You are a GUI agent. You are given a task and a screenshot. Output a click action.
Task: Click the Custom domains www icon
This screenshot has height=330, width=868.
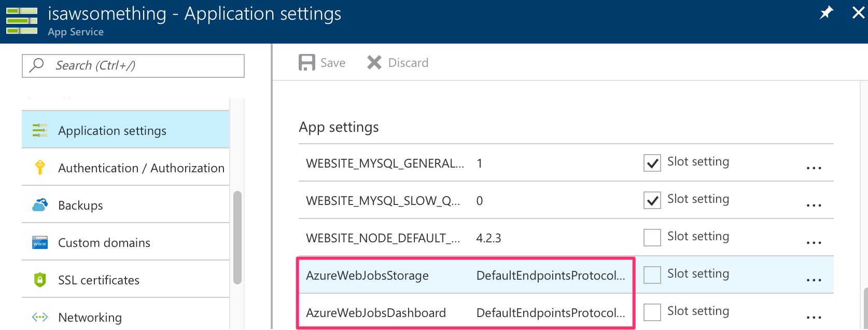pos(40,242)
